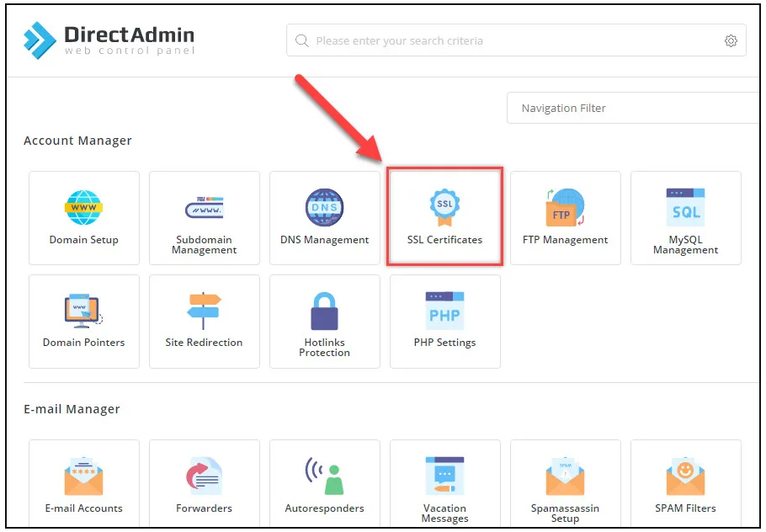Open the SSL Certificates badge icon
The height and width of the screenshot is (532, 766).
pos(444,208)
